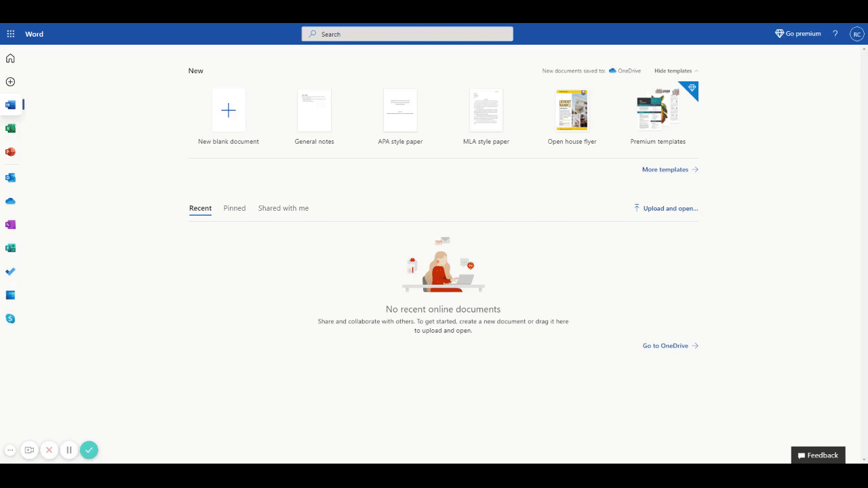Image resolution: width=868 pixels, height=488 pixels.
Task: Open the Create new app launcher plus icon
Action: (x=10, y=81)
